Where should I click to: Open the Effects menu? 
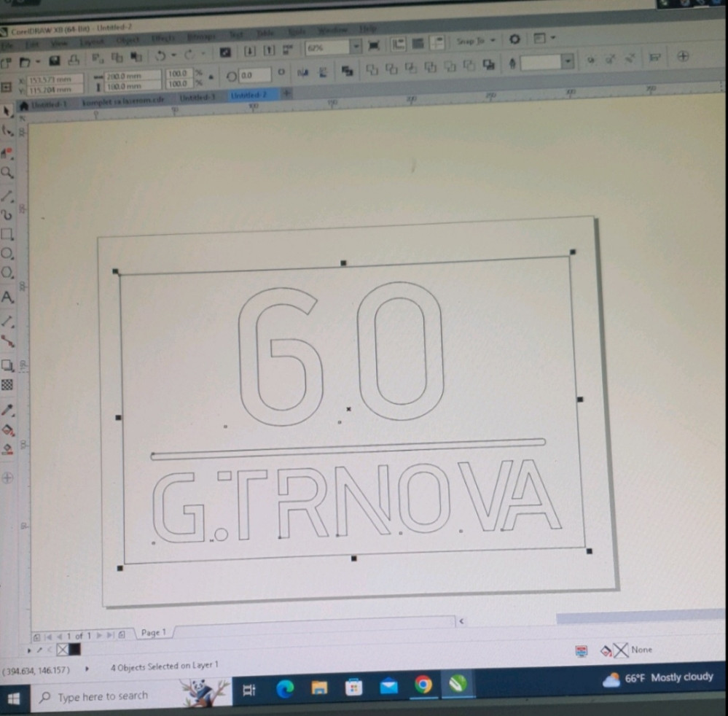tap(163, 38)
